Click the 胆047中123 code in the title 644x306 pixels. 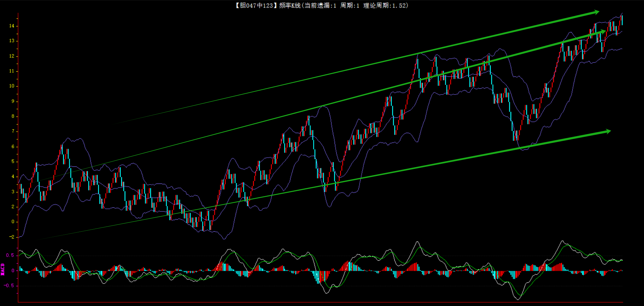(x=256, y=5)
